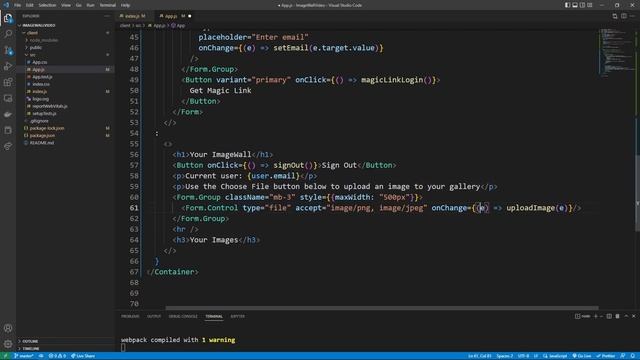Viewport: 640px width, 360px height.
Task: Click the Prettier status bar item
Action: click(x=606, y=356)
